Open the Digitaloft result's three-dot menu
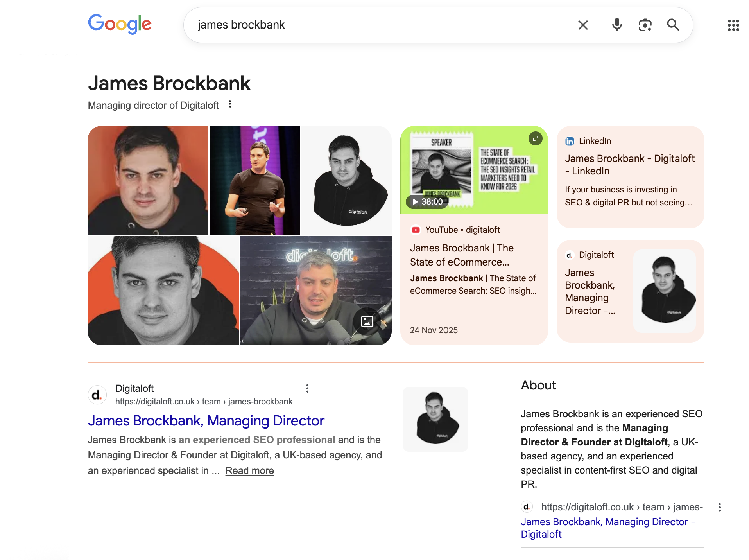Viewport: 749px width, 560px height. 307,388
